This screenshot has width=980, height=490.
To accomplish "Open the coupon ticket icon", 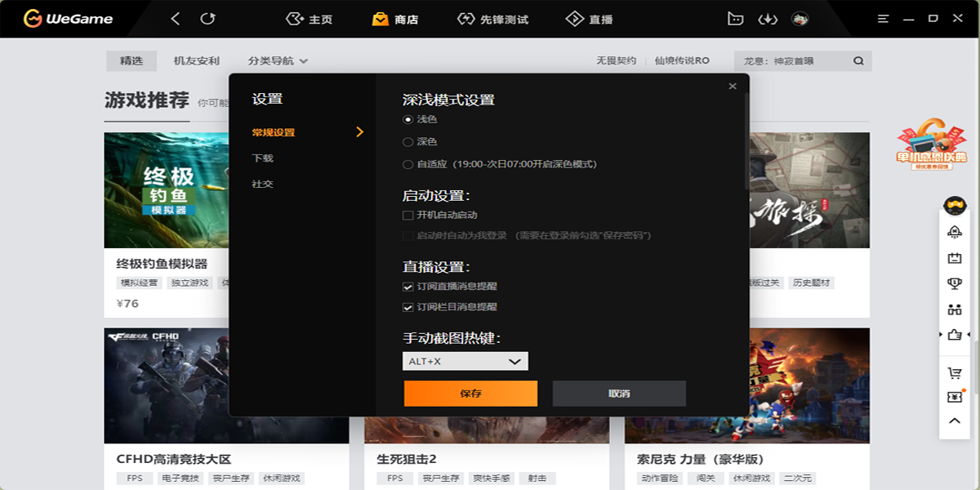I will coord(955,397).
